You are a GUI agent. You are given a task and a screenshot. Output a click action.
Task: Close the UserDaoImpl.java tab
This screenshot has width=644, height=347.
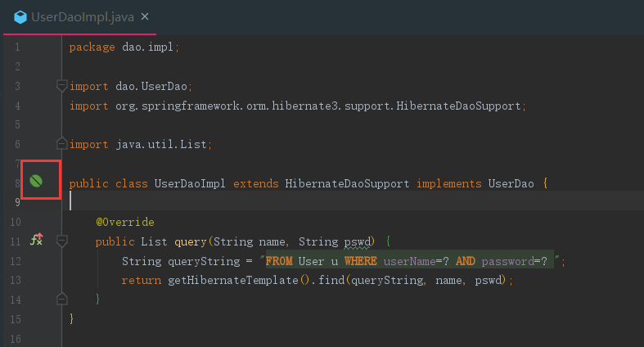[145, 17]
